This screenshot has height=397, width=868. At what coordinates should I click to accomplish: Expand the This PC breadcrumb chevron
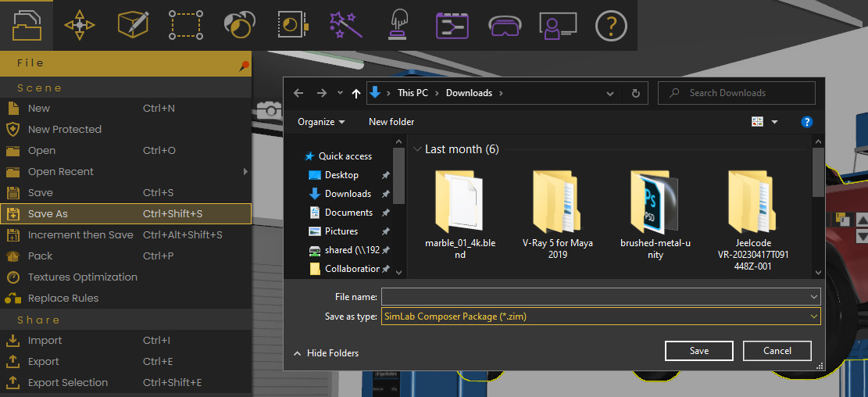[436, 93]
